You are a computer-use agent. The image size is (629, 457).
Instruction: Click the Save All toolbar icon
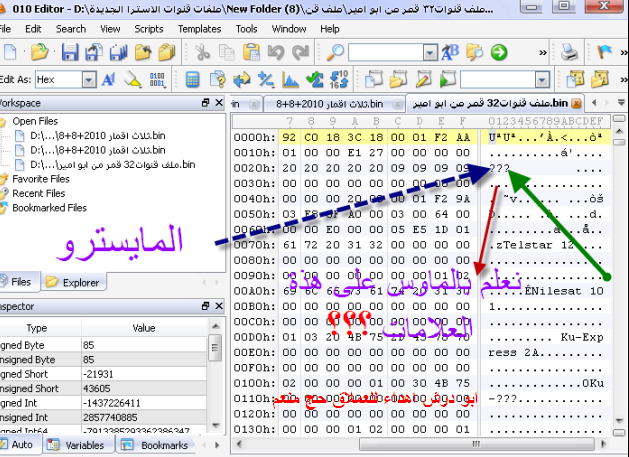point(118,53)
